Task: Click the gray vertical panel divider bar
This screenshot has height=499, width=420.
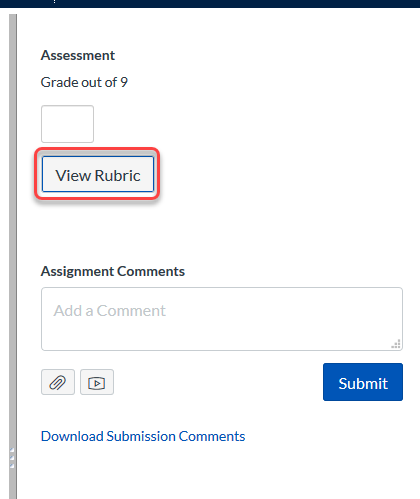Action: point(13,257)
